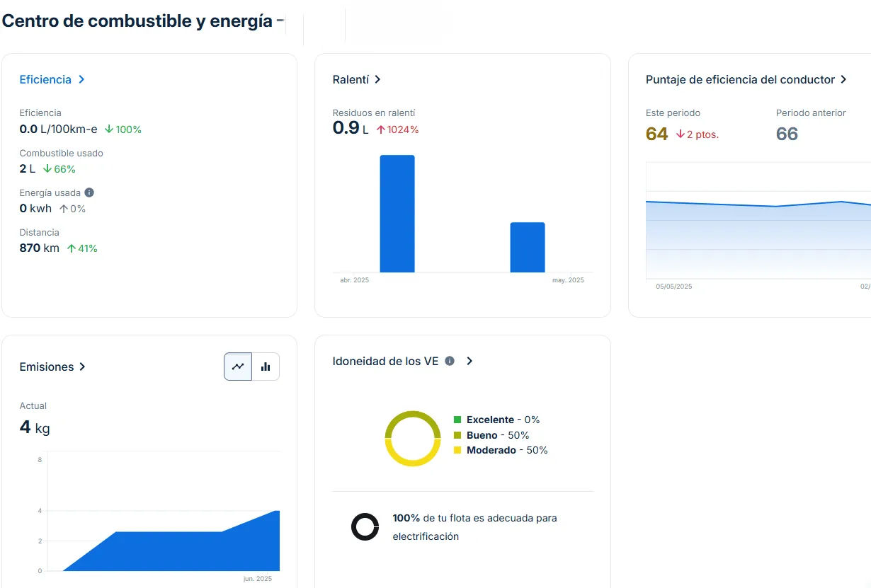871x588 pixels.
Task: Open the Emisiones heading
Action: click(x=47, y=367)
